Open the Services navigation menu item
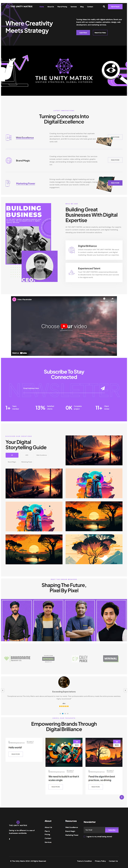This screenshot has width=128, height=868. point(73,6)
